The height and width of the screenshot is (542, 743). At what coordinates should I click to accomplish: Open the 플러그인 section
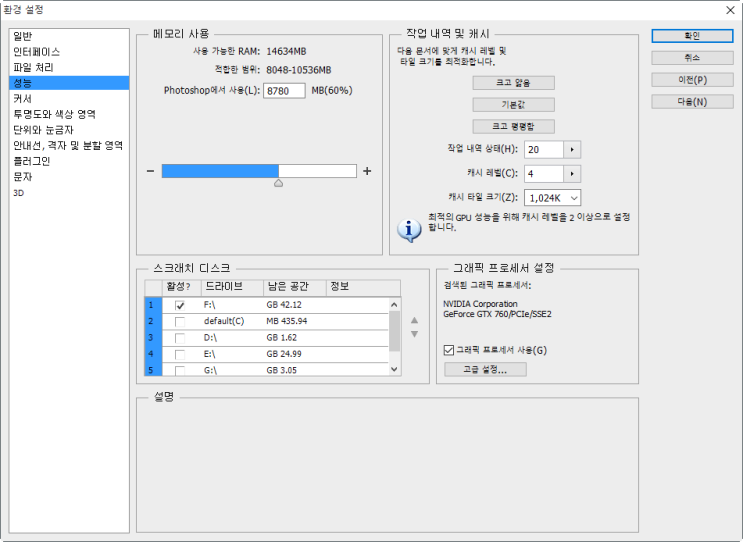pos(69,161)
